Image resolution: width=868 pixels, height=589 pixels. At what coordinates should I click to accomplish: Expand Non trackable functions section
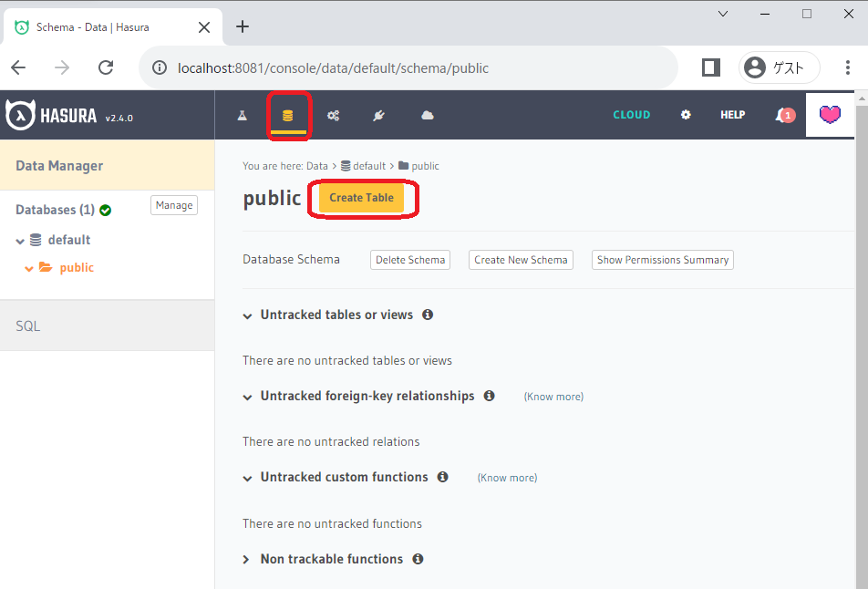coord(246,560)
